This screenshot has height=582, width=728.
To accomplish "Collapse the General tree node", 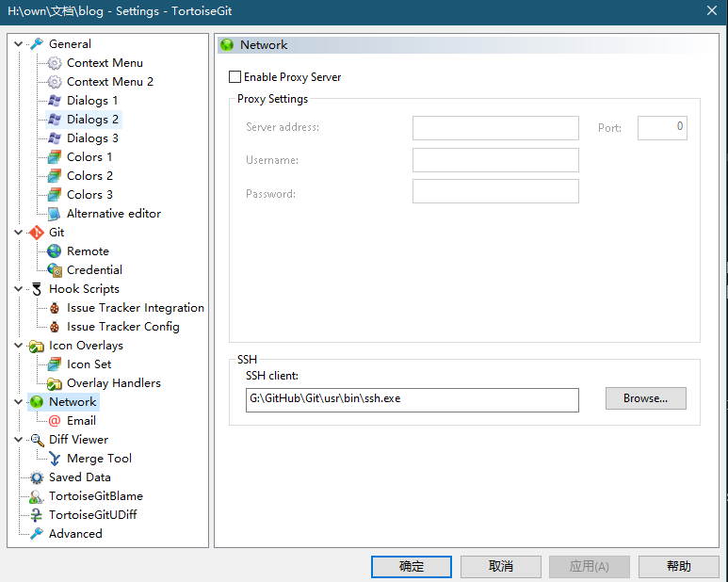I will pyautogui.click(x=19, y=44).
